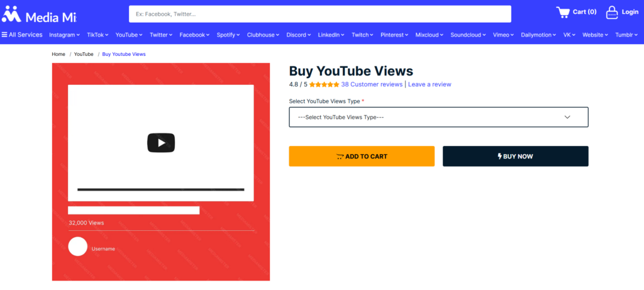This screenshot has width=644, height=290.
Task: Open the Tumblr menu
Action: pos(627,35)
